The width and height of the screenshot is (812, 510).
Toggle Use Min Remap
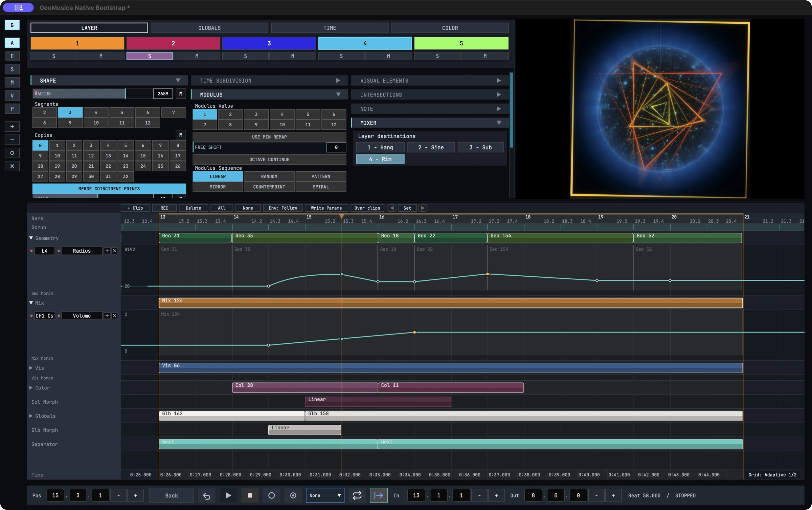tap(269, 137)
